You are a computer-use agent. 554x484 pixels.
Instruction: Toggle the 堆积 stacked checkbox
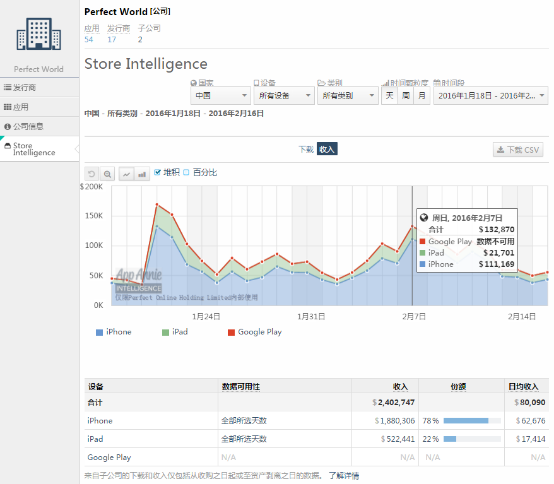click(x=157, y=172)
